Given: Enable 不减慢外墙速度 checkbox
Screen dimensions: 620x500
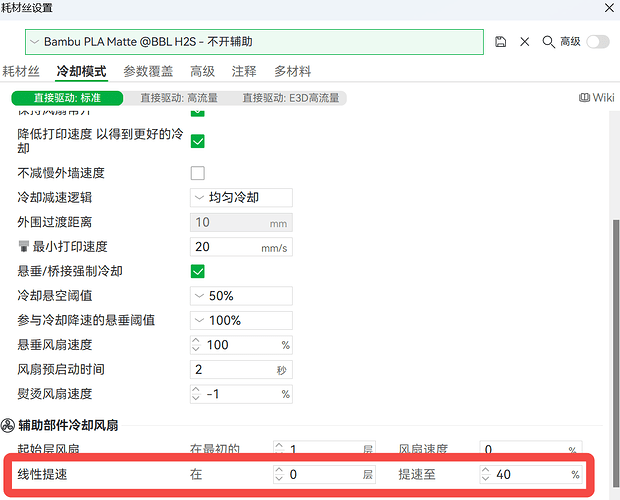Looking at the screenshot, I should click(x=198, y=173).
